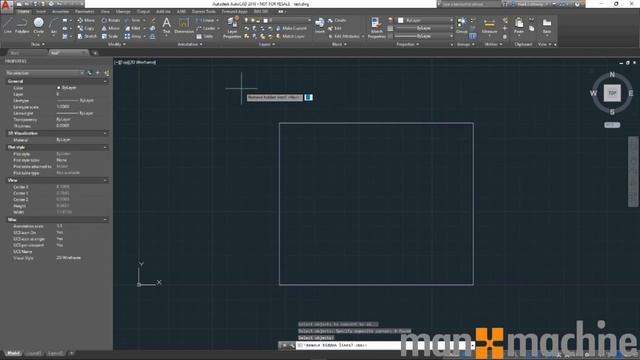The width and height of the screenshot is (640, 360).
Task: Click the TOP face of ViewCube
Action: click(612, 93)
